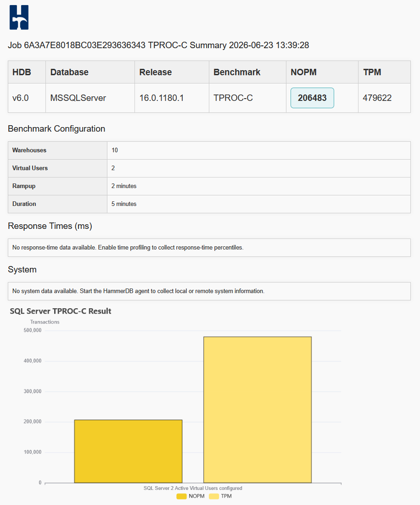Click the Duration value 5 minutes

(x=124, y=204)
